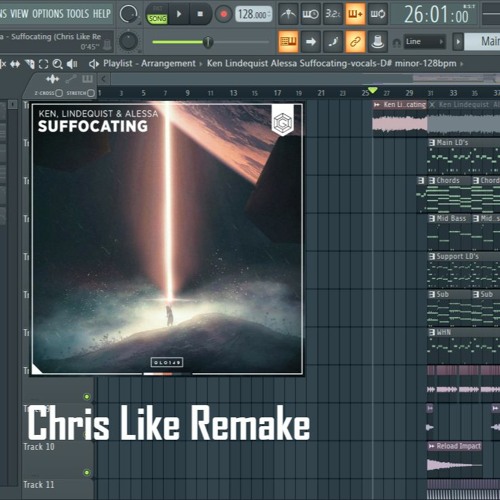Adjust the main volume knob beside PAT/SONG
500x500 pixels.
(128, 14)
